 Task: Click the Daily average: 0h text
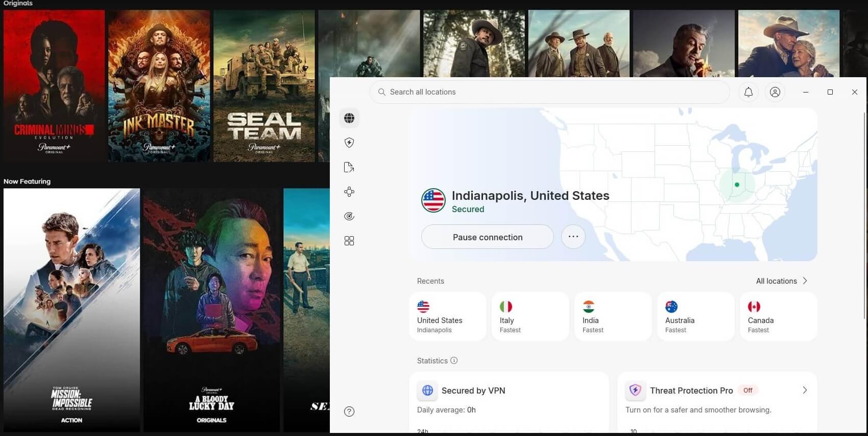pyautogui.click(x=446, y=410)
